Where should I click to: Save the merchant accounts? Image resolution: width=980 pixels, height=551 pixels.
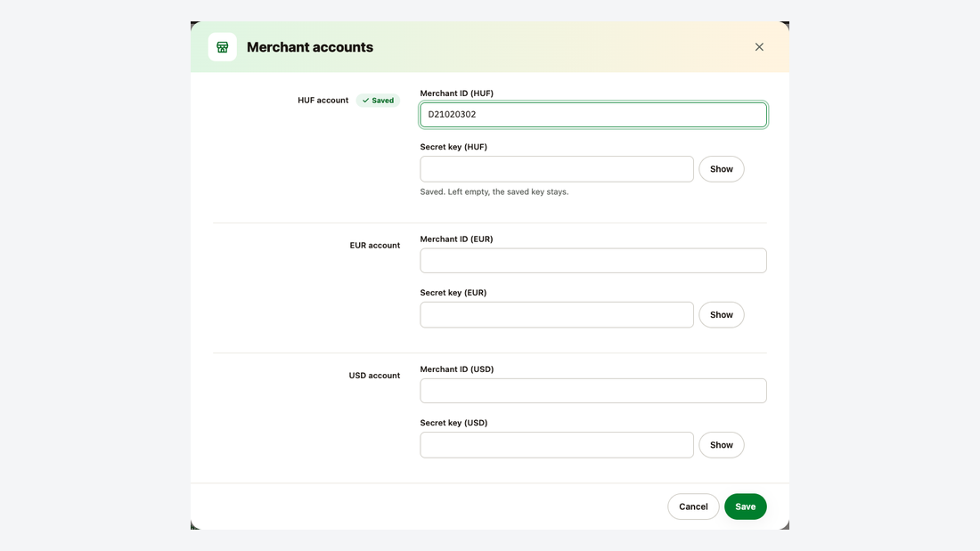[745, 506]
